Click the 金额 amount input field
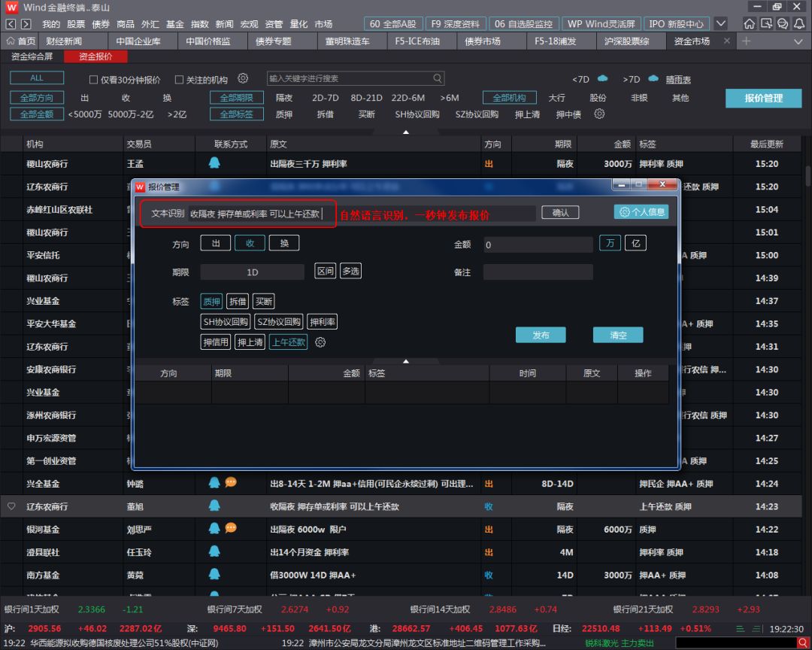This screenshot has width=812, height=650. (538, 245)
